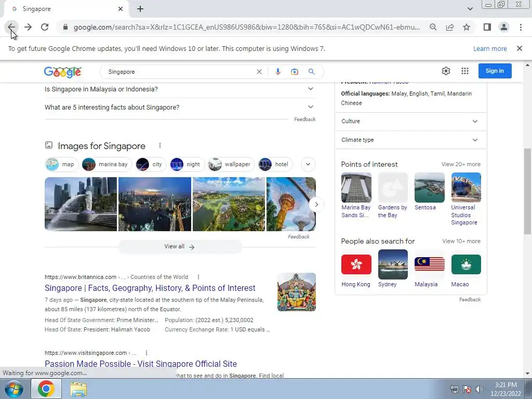Click the volume speaker icon in system tray
Viewport: 532px width, 399px height.
(480, 389)
